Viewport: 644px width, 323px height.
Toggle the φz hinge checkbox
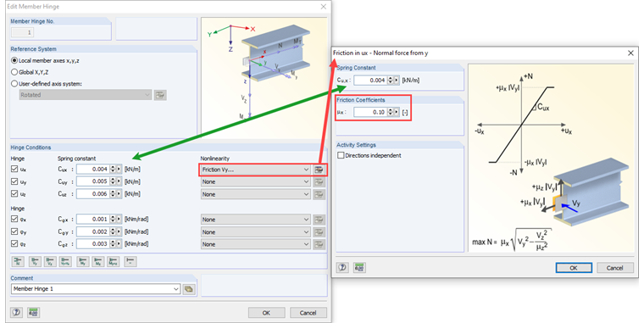(14, 243)
